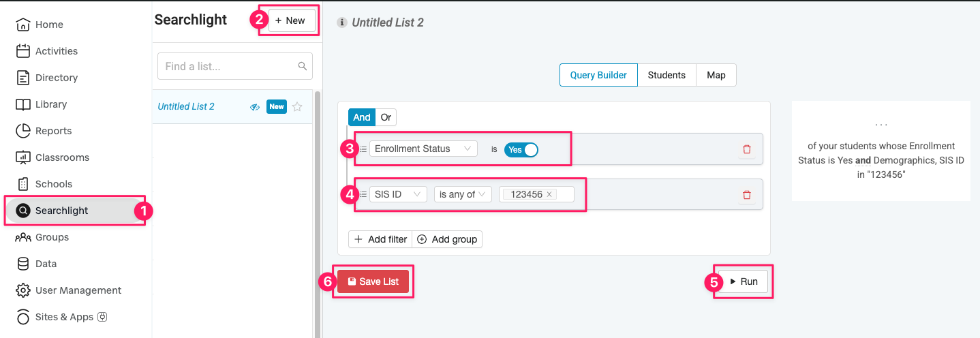
Task: Switch to the Map tab
Action: pyautogui.click(x=716, y=75)
